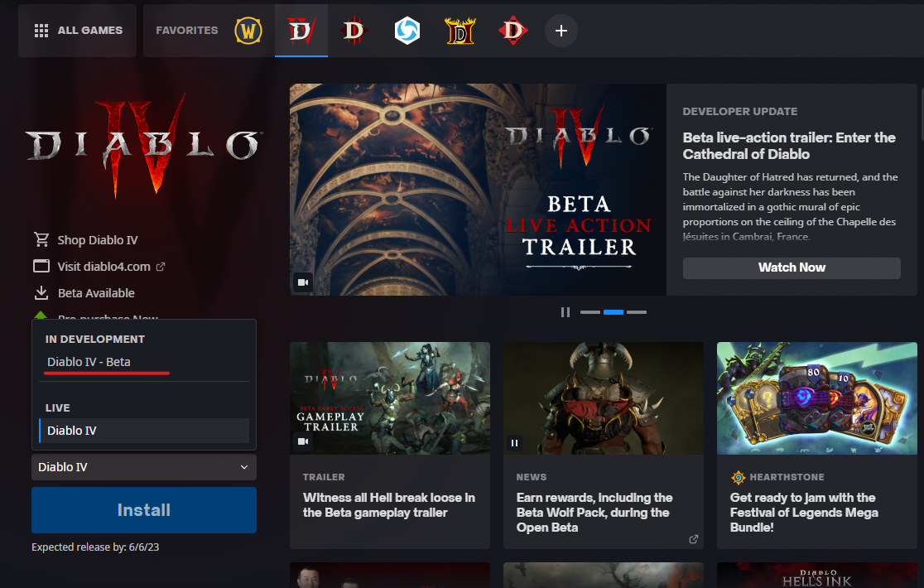Open Diablo II Resurrected favorite icon
Image resolution: width=924 pixels, height=588 pixels.
pyautogui.click(x=460, y=31)
